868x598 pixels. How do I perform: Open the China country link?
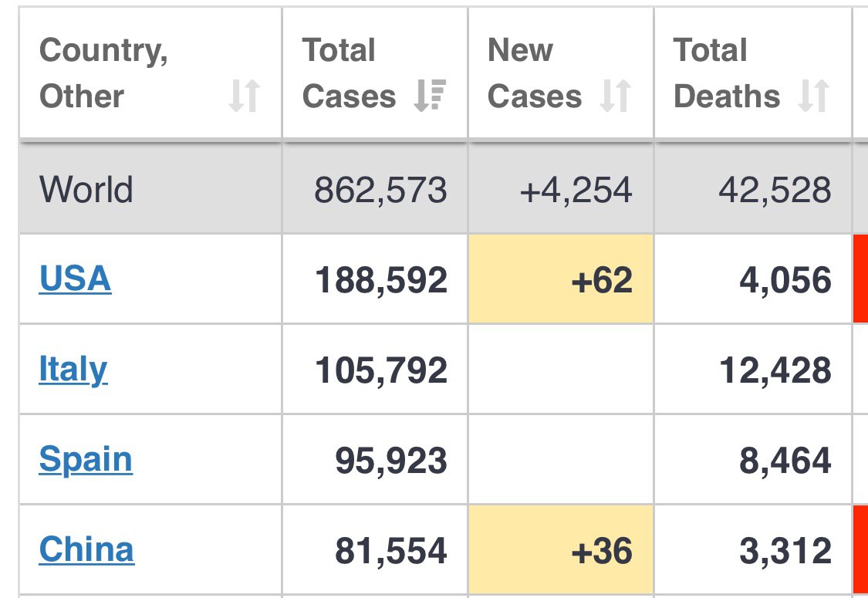point(86,549)
